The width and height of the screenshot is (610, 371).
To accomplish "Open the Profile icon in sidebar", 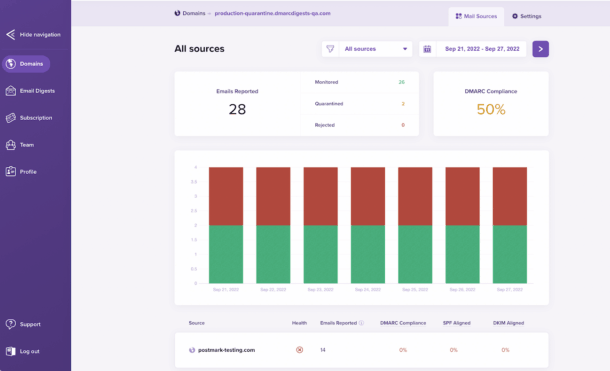I will (11, 172).
